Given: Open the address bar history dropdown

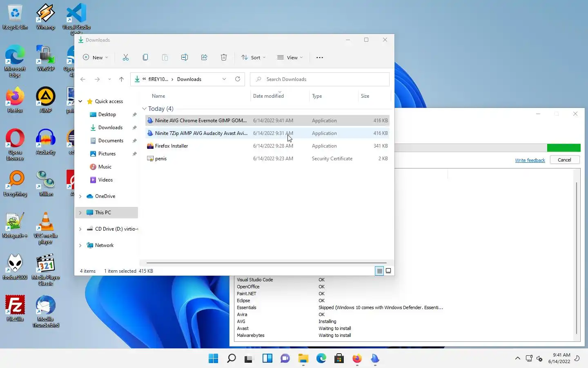Looking at the screenshot, I should (x=224, y=79).
